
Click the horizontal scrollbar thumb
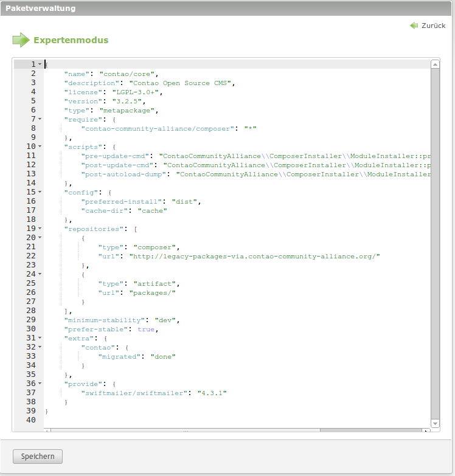[x=182, y=432]
